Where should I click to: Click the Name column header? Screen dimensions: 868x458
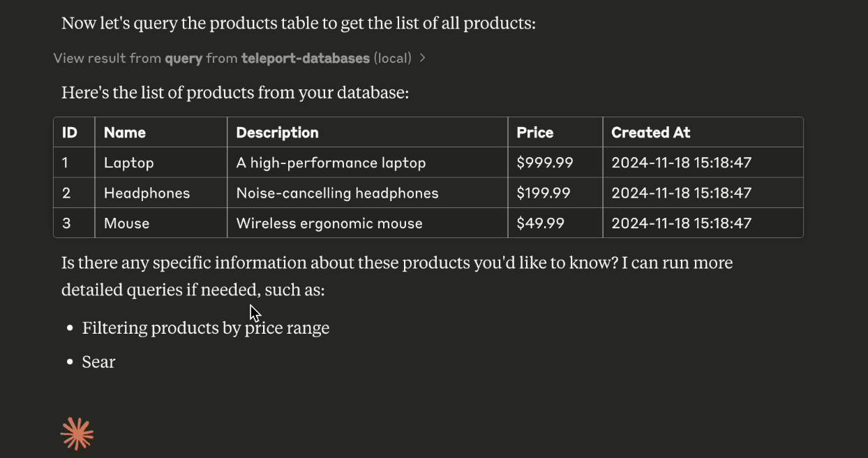[x=124, y=132]
